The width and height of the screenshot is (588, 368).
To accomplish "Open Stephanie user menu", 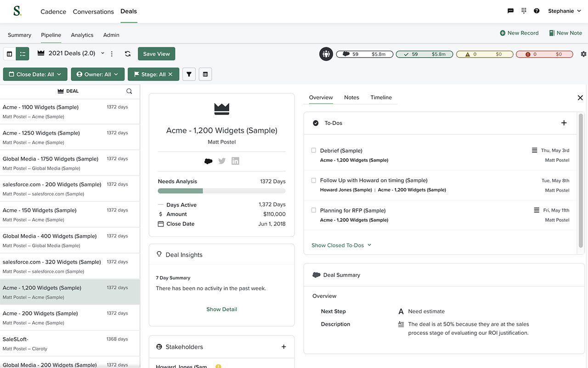I will [564, 11].
